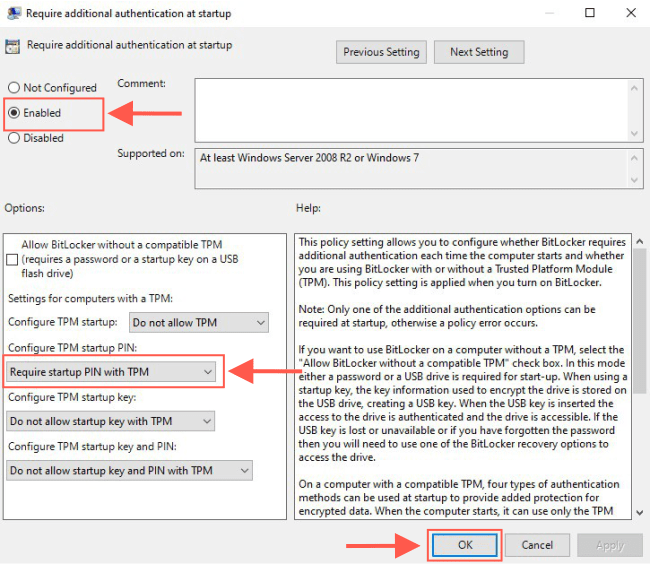Open the Configure TPM startup dropdown

click(x=198, y=323)
